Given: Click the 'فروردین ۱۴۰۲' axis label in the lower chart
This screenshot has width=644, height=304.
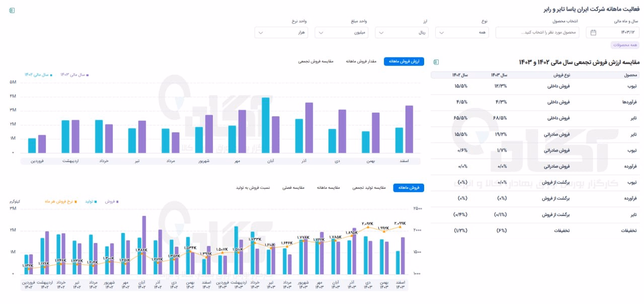Looking at the screenshot, I should [28, 285].
